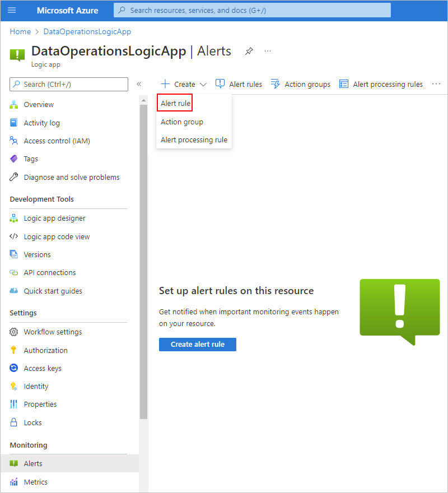Viewport: 448px width, 493px height.
Task: Click the Diagnose and solve problems wrench icon
Action: [x=14, y=177]
